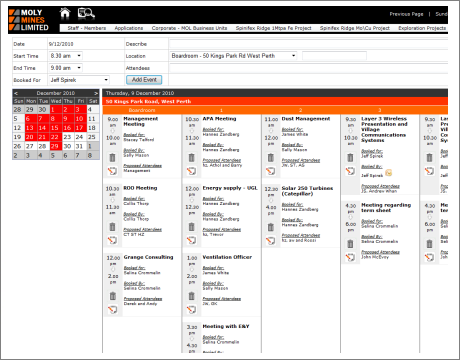Click the Attendees input field
This screenshot has height=360, width=460.
click(x=308, y=68)
